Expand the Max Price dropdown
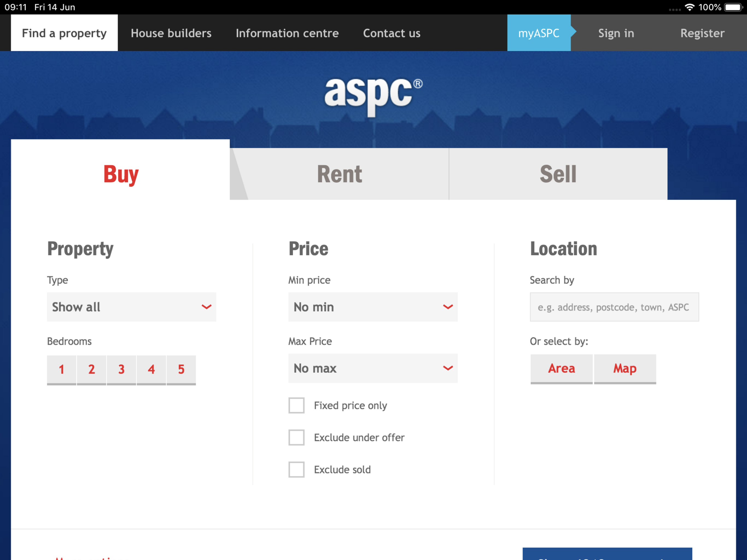747x560 pixels. tap(373, 368)
